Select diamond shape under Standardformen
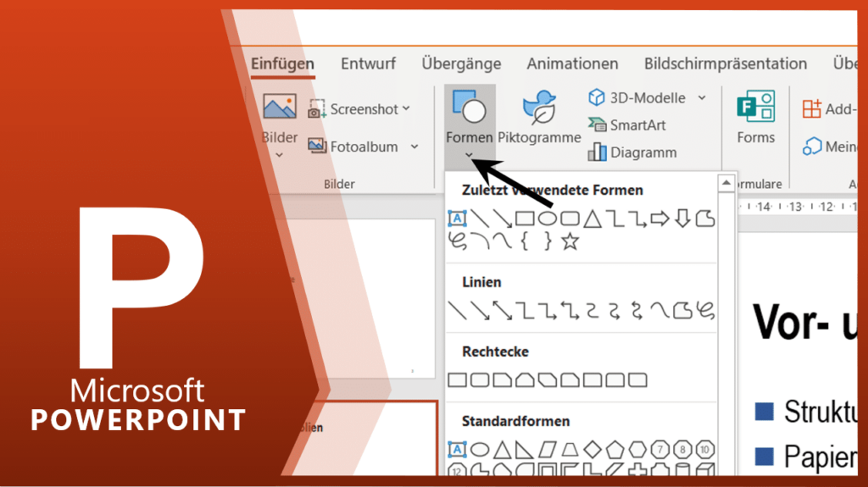 [x=593, y=450]
